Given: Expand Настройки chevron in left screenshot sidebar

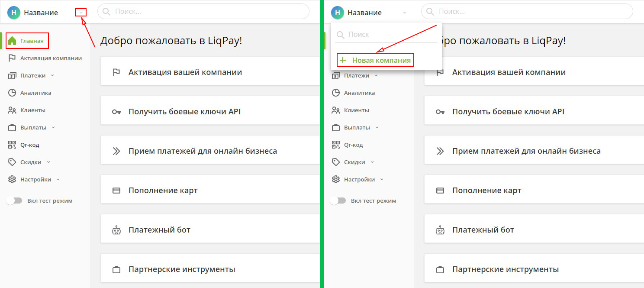Looking at the screenshot, I should point(58,179).
